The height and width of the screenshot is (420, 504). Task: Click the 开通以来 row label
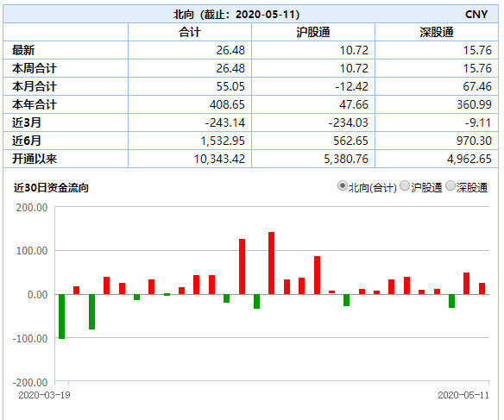tap(35, 159)
